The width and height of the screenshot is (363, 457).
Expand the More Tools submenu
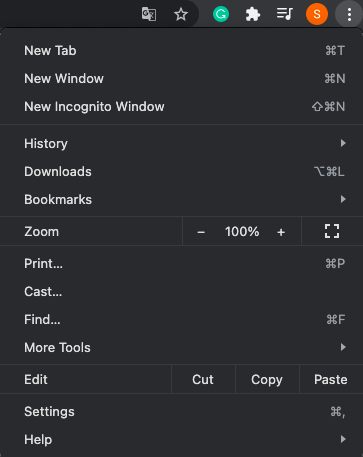[x=181, y=348]
